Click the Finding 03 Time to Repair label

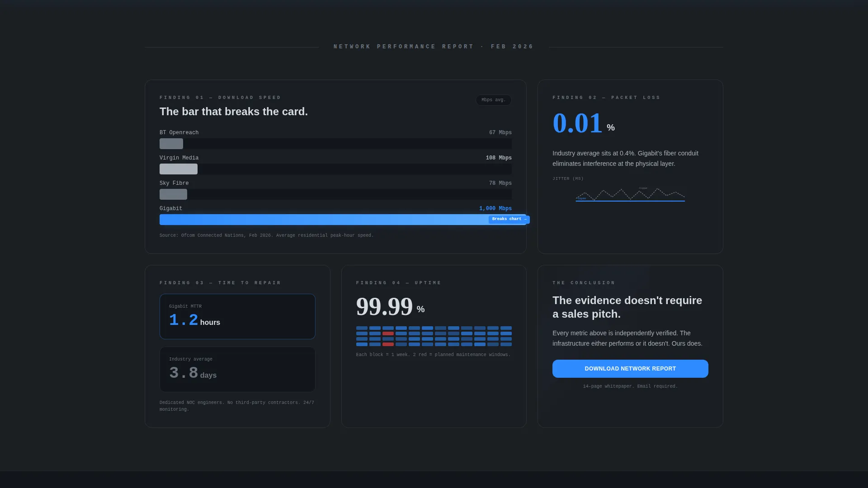pyautogui.click(x=220, y=283)
